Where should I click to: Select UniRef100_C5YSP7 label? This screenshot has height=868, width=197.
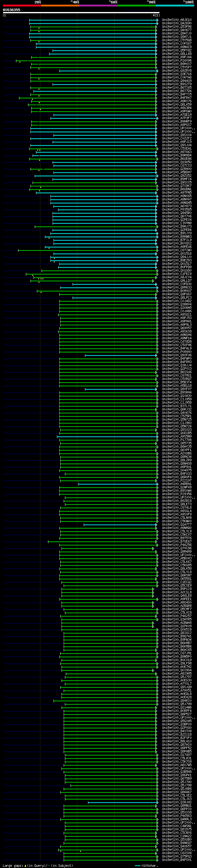coord(176,67)
